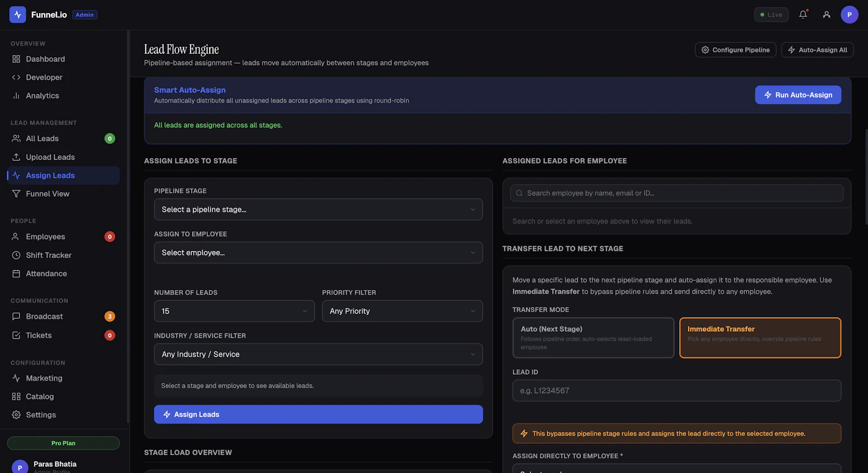Click the Tickets checkbox icon
868x473 pixels.
(x=16, y=336)
